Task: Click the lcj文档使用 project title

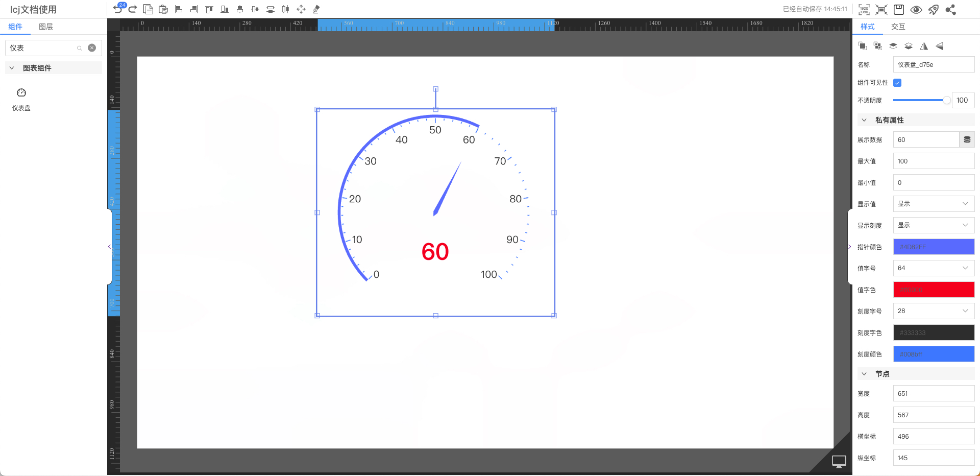Action: point(34,9)
